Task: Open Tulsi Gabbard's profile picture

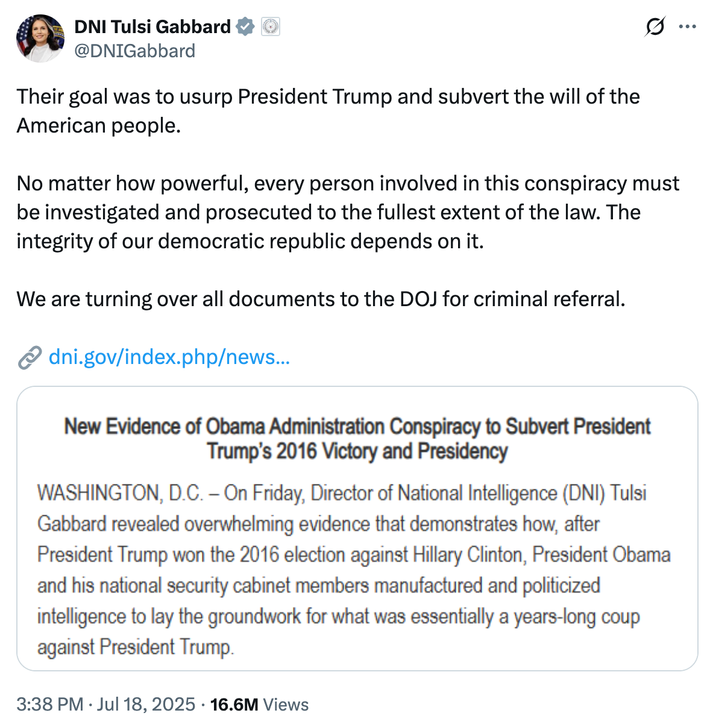Action: [40, 38]
